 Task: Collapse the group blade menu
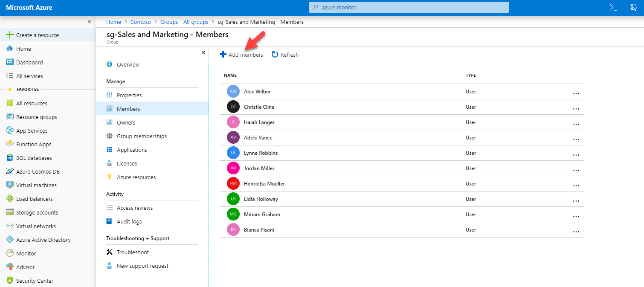tap(203, 52)
